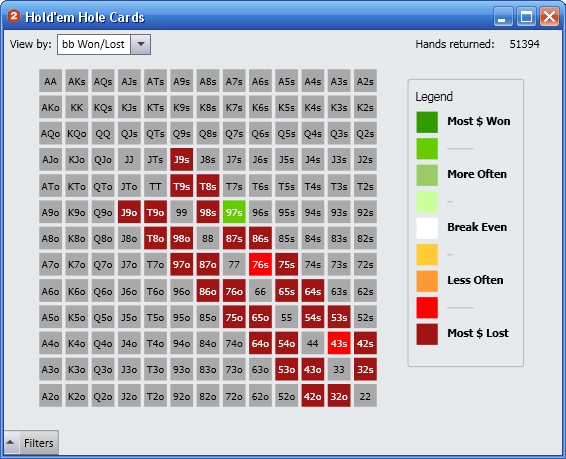
Task: Select the 42o hand cell
Action: [x=313, y=396]
